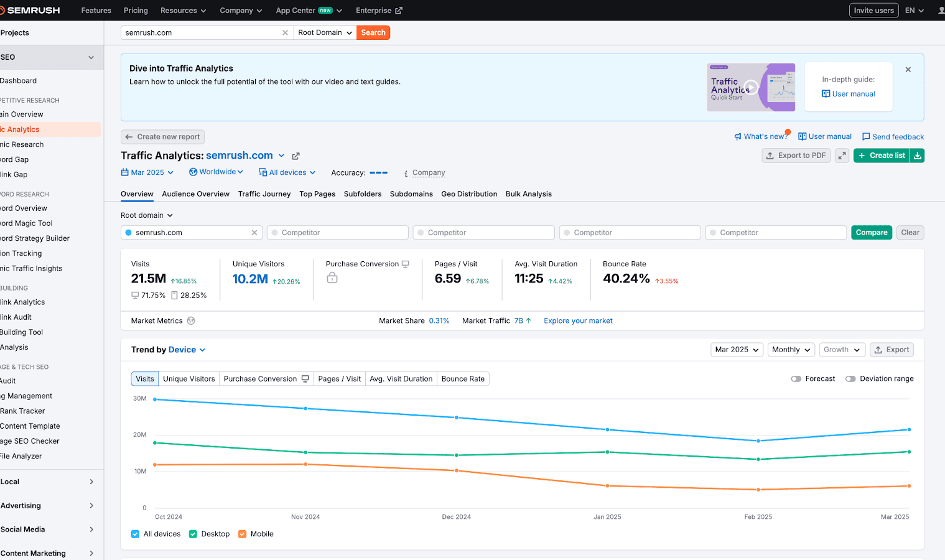Enable the Forecast toggle
This screenshot has width=945, height=560.
[x=796, y=378]
